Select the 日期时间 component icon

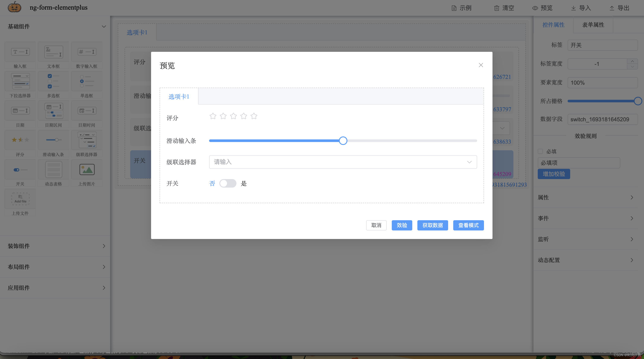tap(87, 111)
